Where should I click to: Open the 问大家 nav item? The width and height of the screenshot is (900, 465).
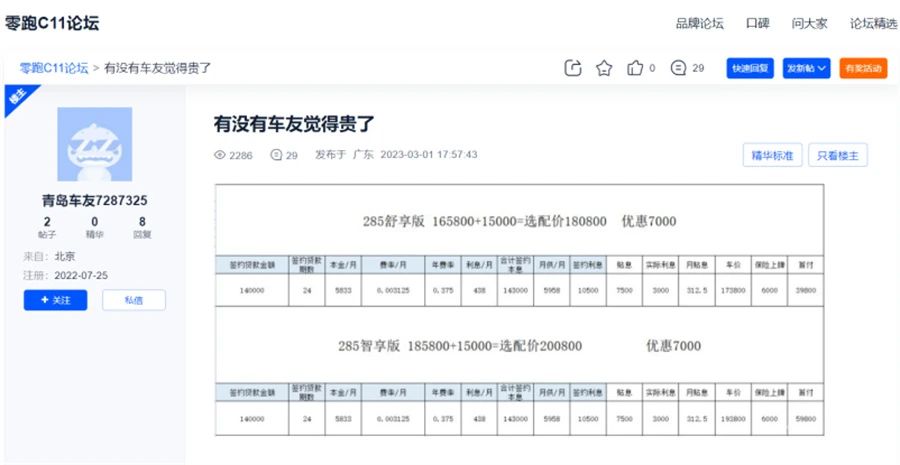coord(809,23)
